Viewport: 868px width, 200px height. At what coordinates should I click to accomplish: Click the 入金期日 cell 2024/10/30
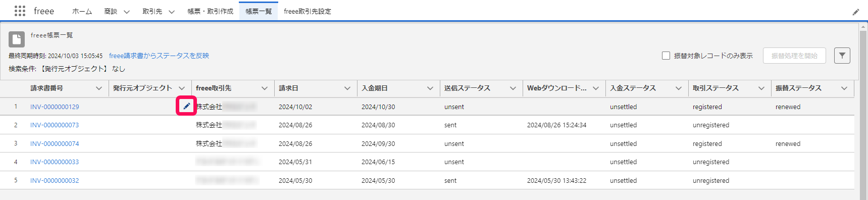tap(378, 107)
